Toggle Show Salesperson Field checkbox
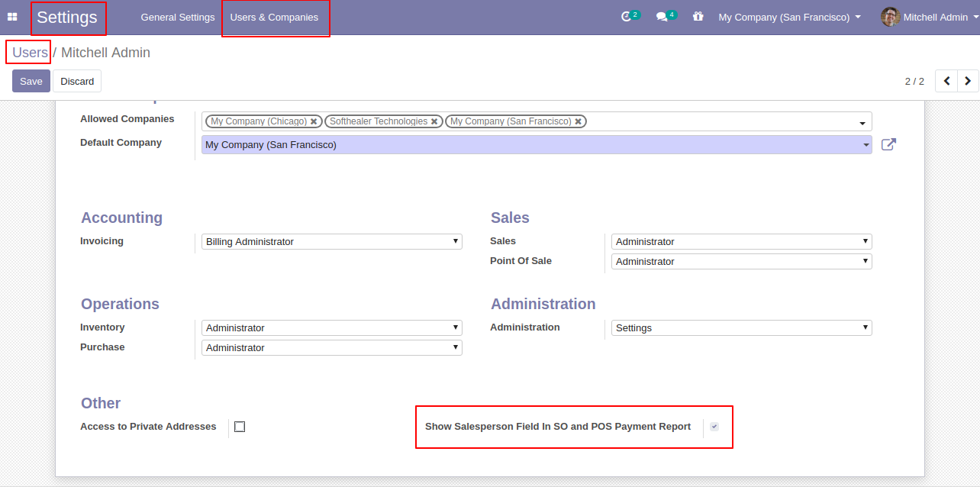This screenshot has width=980, height=487. tap(714, 427)
